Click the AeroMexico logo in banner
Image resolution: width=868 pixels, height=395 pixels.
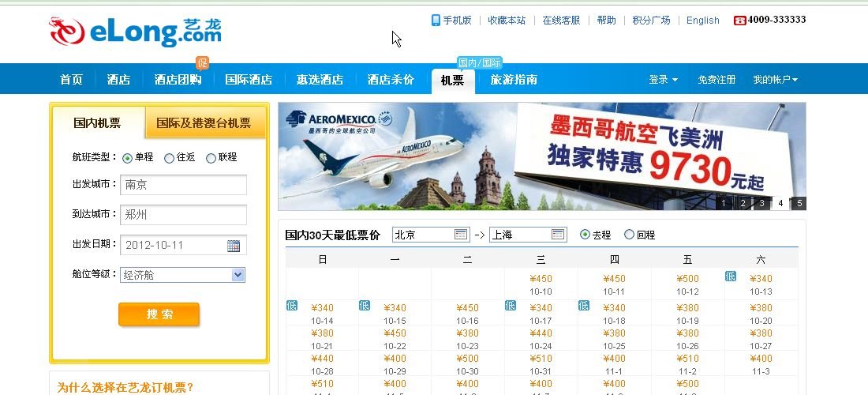click(x=339, y=122)
